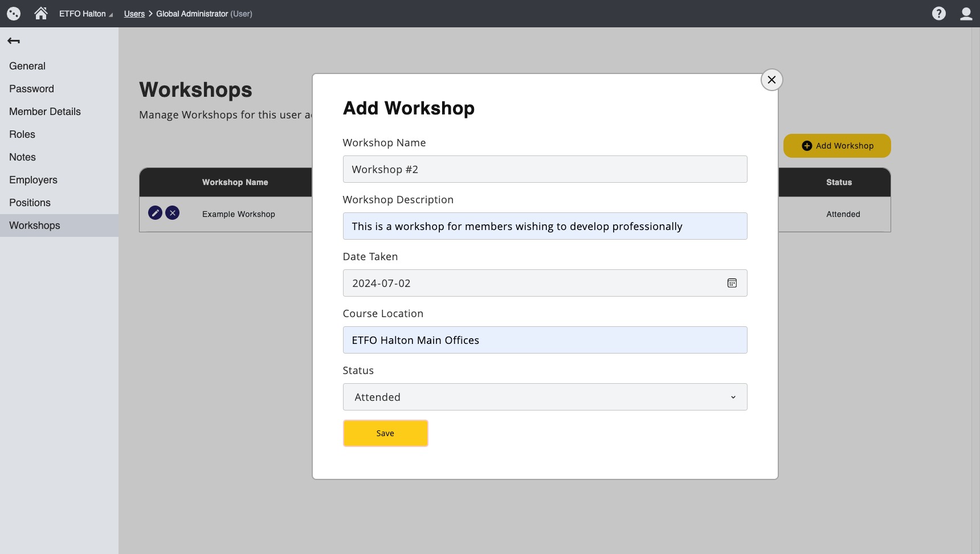Click the Course Location text field
The image size is (980, 554).
click(544, 340)
